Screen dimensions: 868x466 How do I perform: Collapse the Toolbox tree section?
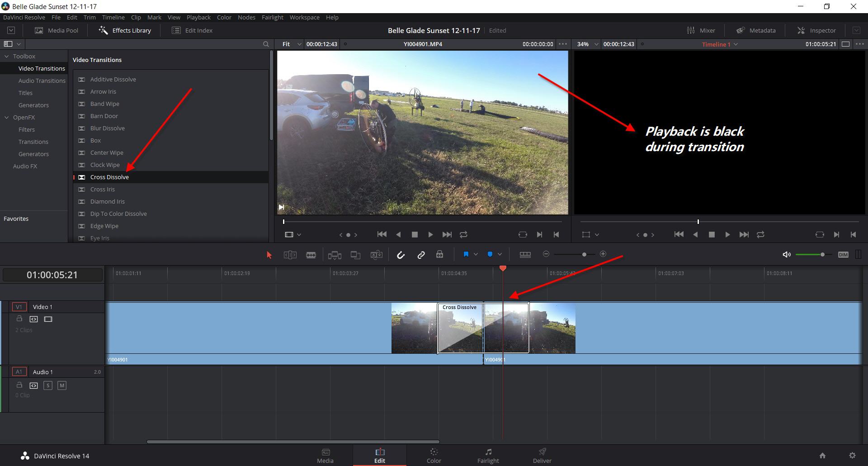(x=7, y=56)
